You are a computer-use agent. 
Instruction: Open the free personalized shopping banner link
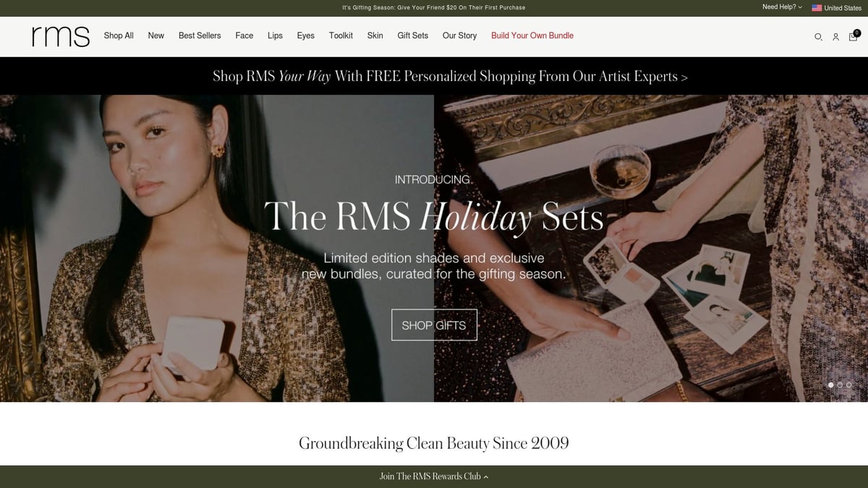click(x=450, y=76)
